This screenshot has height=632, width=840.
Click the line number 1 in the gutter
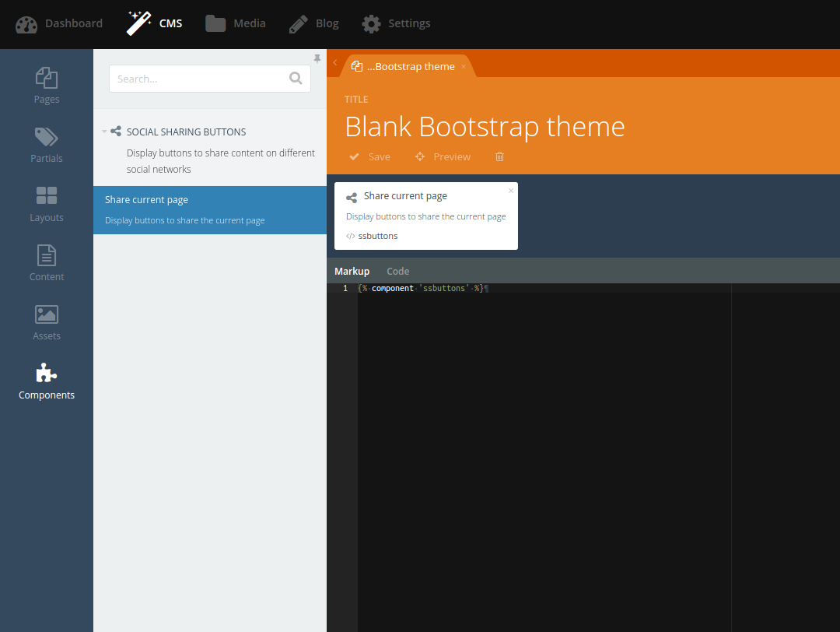(345, 289)
